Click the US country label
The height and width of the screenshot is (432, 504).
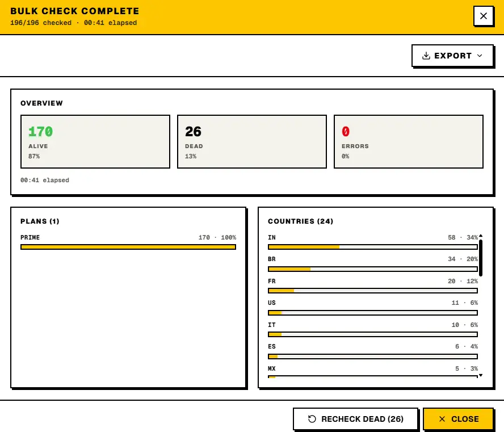coord(272,303)
